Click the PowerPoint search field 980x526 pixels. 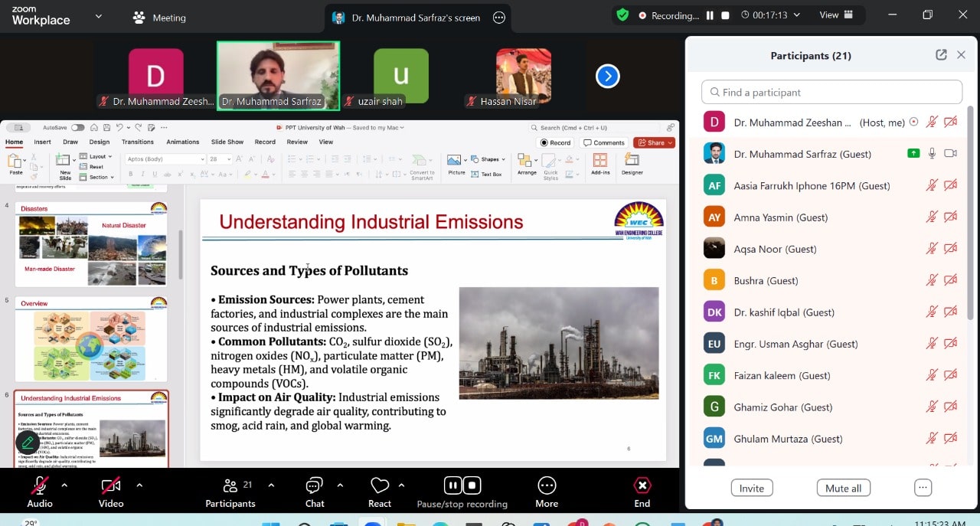pyautogui.click(x=596, y=128)
